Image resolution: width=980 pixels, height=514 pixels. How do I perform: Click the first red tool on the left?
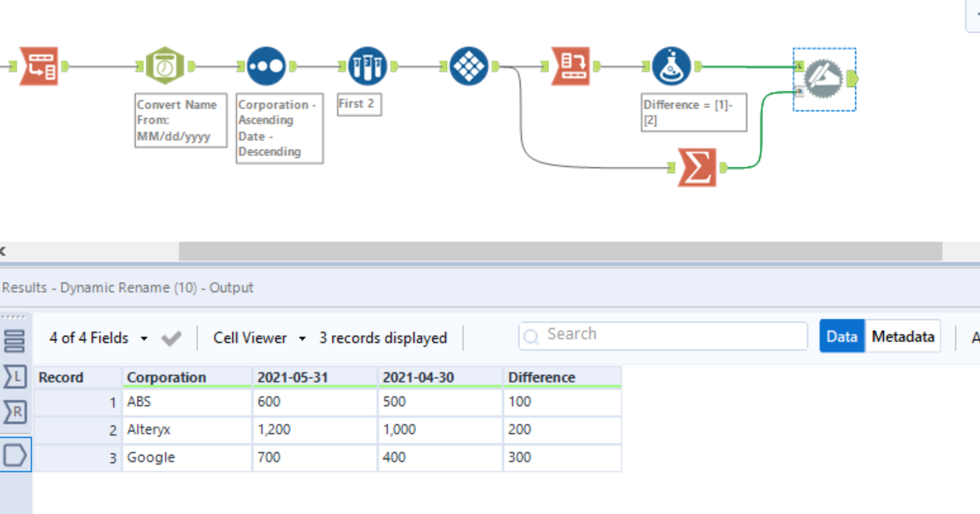(39, 66)
